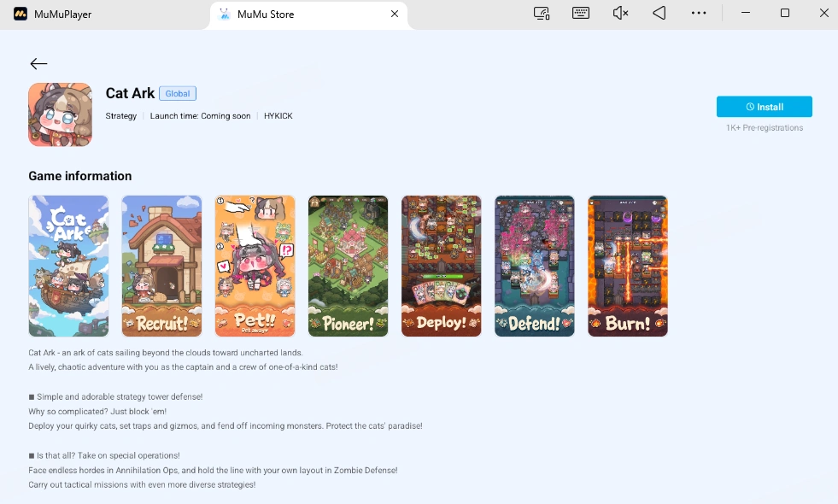Click the blue Install button
The image size is (838, 504).
(x=765, y=107)
